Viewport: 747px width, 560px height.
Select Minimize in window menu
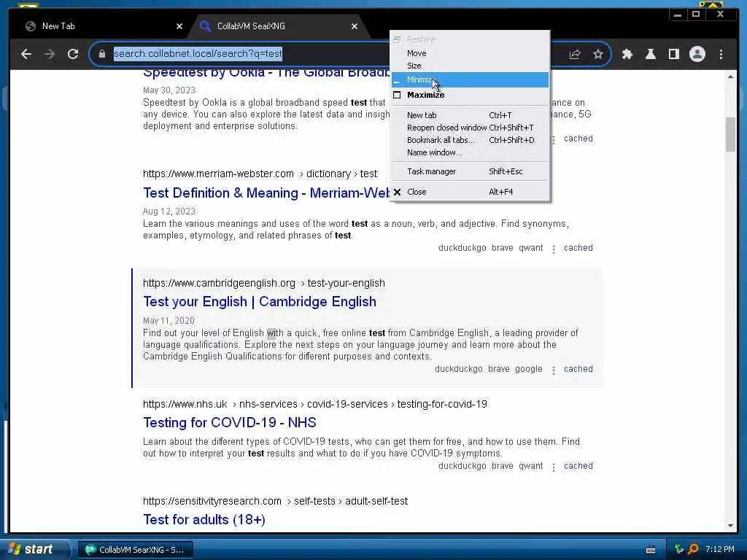(470, 79)
